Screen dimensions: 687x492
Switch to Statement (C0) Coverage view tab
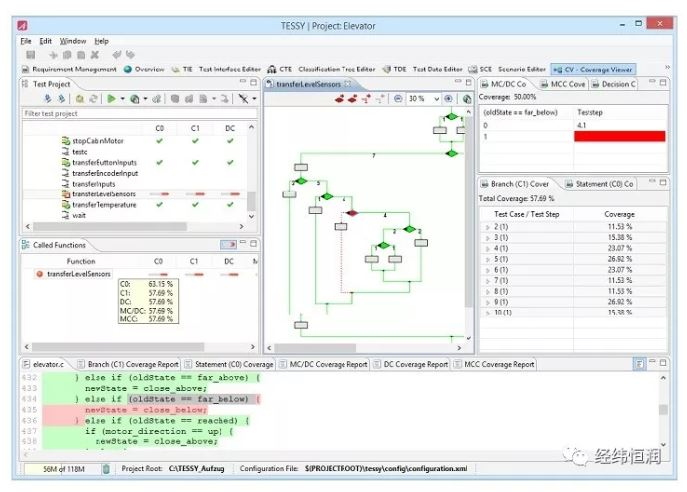[600, 184]
